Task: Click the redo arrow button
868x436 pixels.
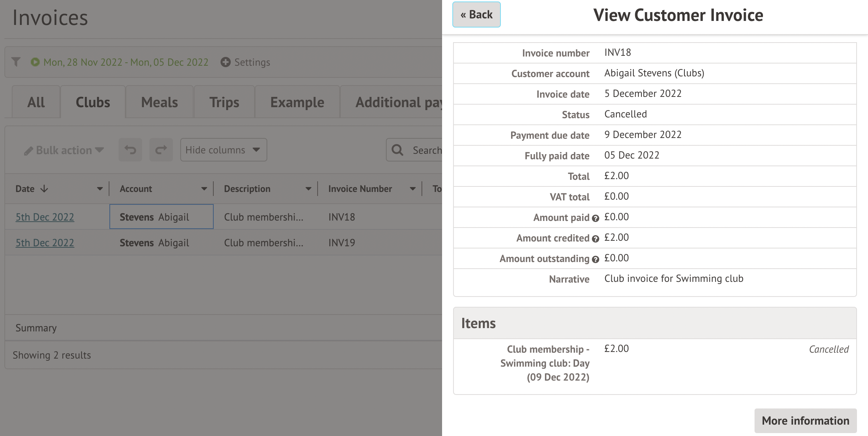Action: [x=161, y=150]
